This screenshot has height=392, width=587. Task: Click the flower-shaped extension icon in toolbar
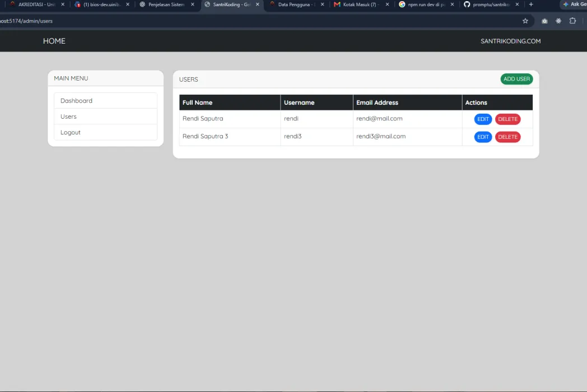pyautogui.click(x=558, y=21)
